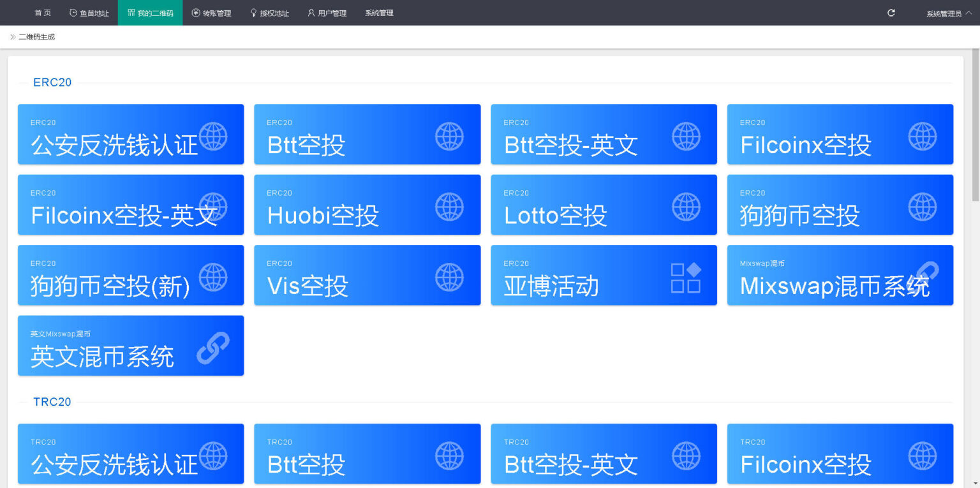Open the 用户管理 menu
Viewport: 980px width, 488px height.
327,13
